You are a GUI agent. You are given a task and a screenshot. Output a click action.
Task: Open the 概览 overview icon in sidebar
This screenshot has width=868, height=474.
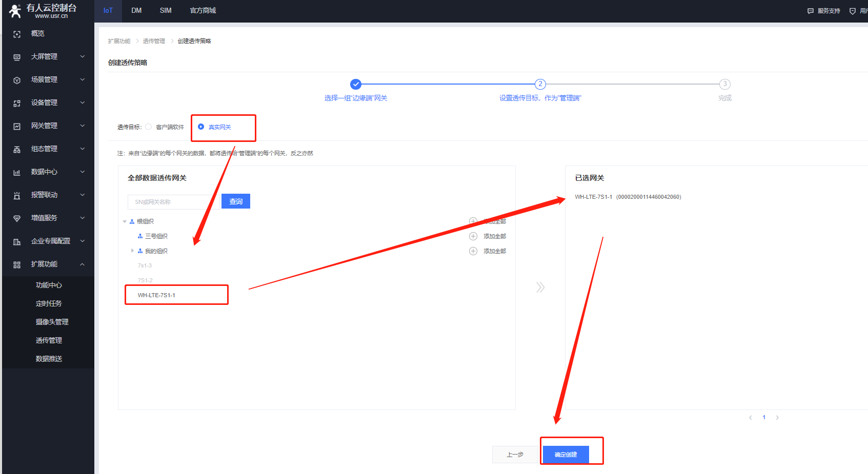(x=17, y=34)
